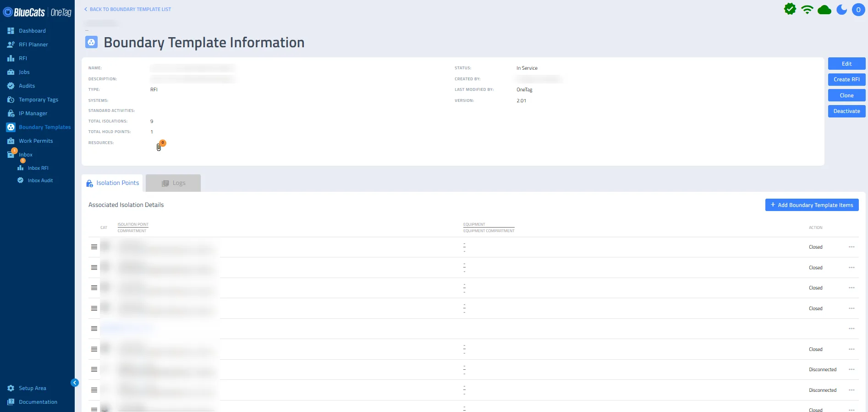Collapse the sidebar with the chevron button

(x=75, y=383)
